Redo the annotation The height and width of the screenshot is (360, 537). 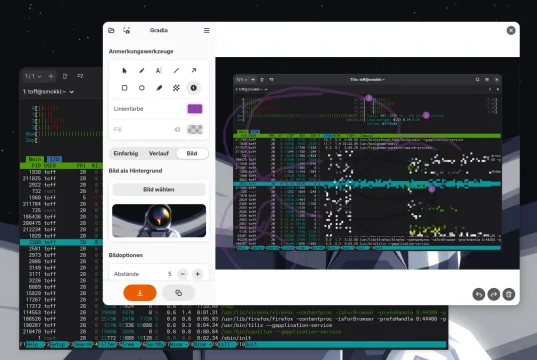[494, 294]
